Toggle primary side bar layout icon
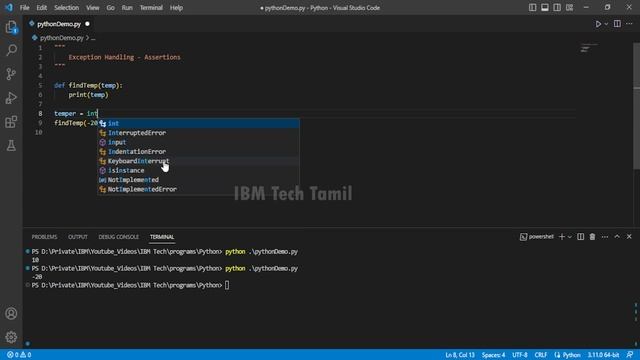 pyautogui.click(x=533, y=7)
